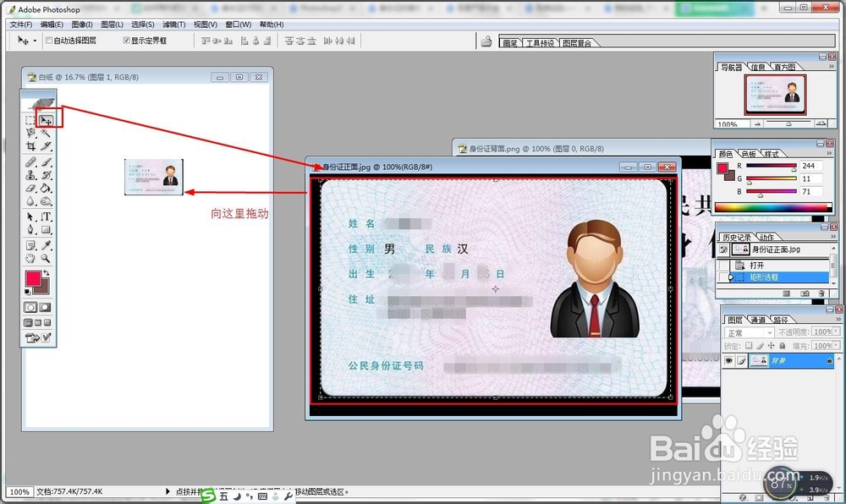Open the Layers panel flyout menu

(x=838, y=319)
